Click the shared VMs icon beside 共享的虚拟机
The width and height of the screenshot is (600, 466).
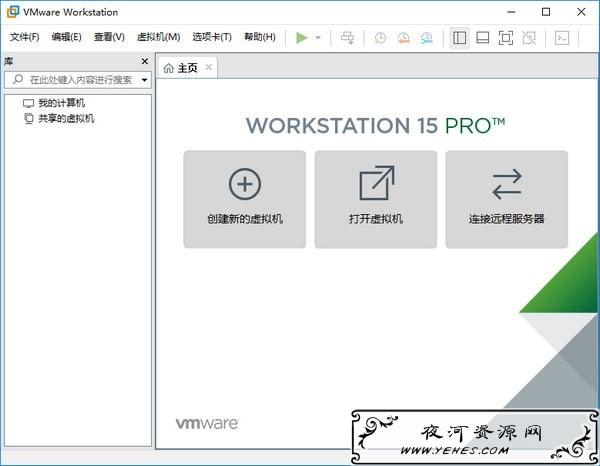coord(29,119)
